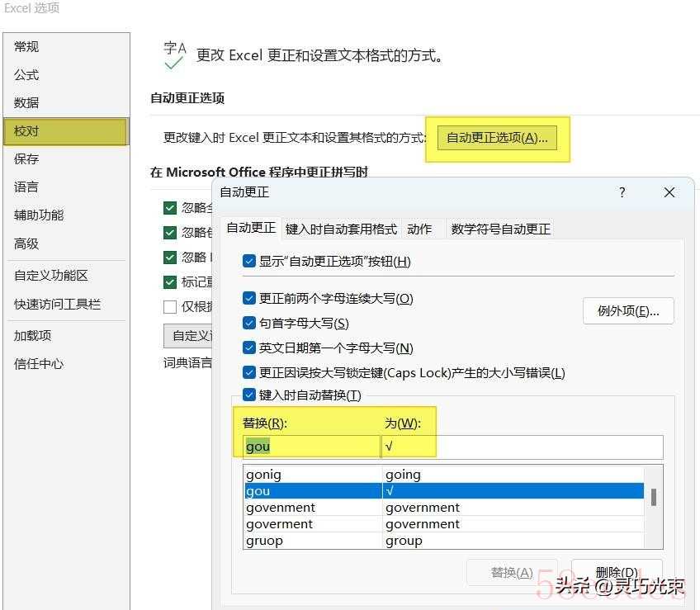Screen dimensions: 700x610
Task: Toggle 显示"自动更正选项"按钮 checkbox
Action: pyautogui.click(x=249, y=261)
